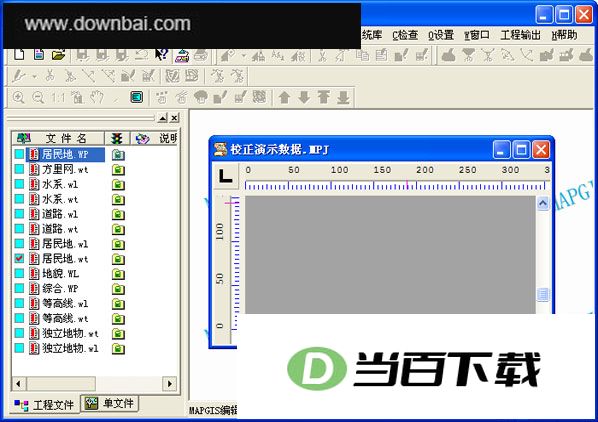Open the W窗口 menu

pyautogui.click(x=477, y=35)
